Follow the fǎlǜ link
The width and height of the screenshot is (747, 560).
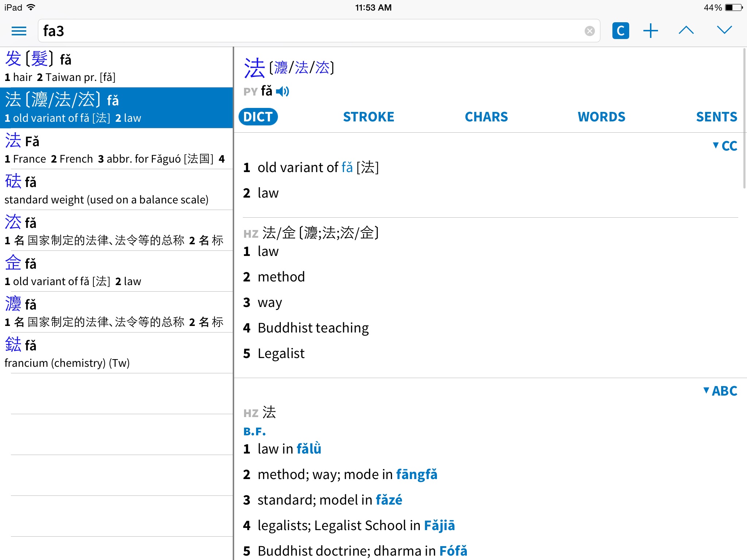pos(309,449)
